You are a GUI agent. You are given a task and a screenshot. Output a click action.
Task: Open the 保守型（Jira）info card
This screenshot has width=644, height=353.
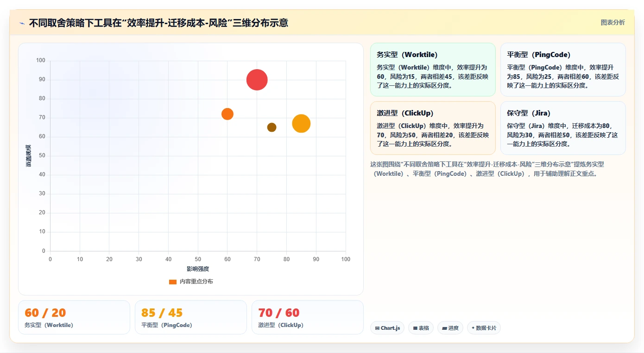point(563,128)
